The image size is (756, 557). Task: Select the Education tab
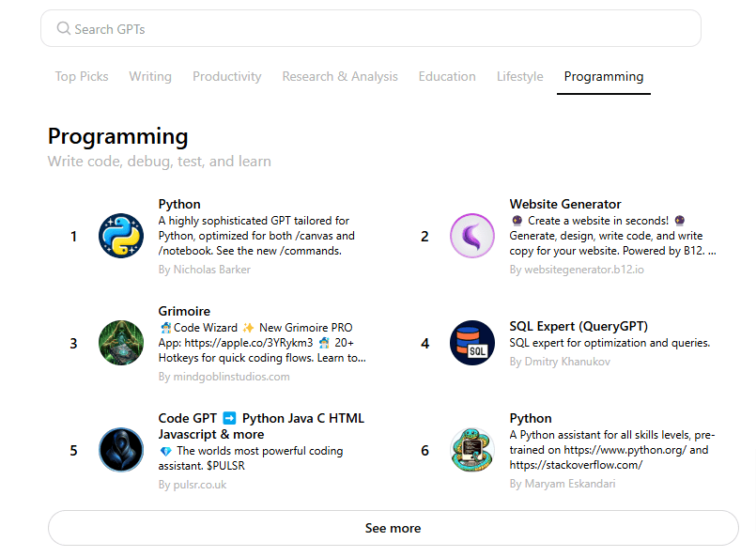click(x=447, y=76)
